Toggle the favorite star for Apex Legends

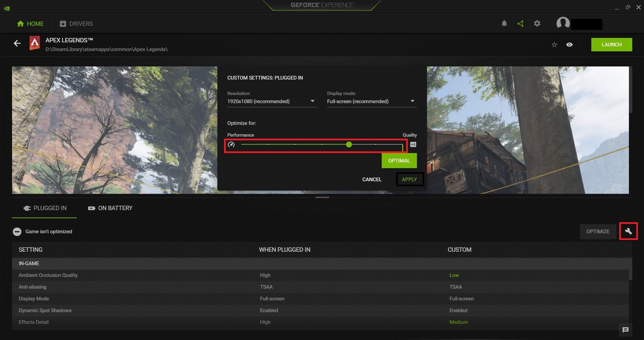(554, 44)
